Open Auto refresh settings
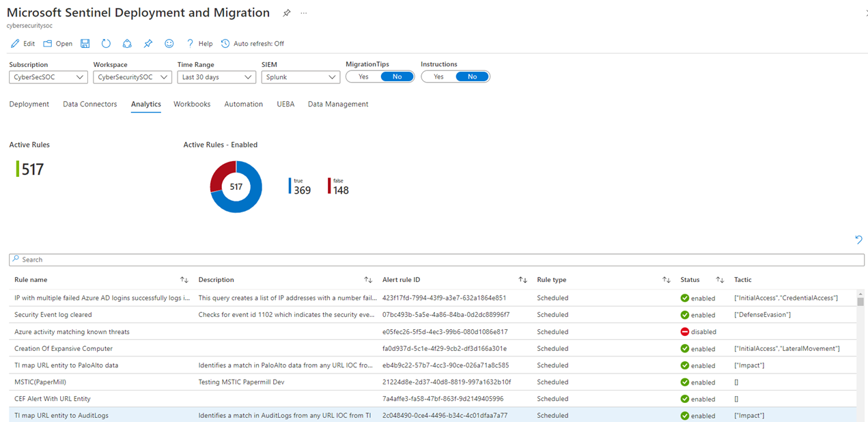This screenshot has width=868, height=422. 252,44
